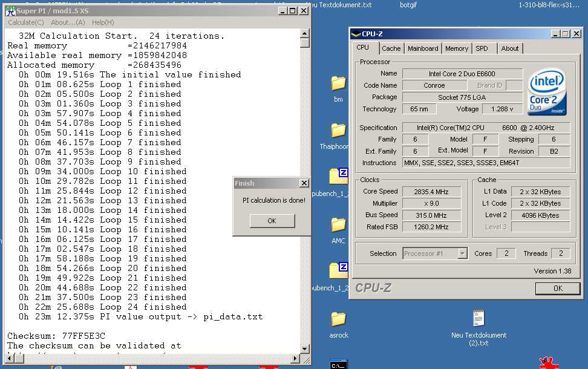Click OK in the Finish dialog
Image resolution: width=588 pixels, height=369 pixels.
click(x=272, y=221)
